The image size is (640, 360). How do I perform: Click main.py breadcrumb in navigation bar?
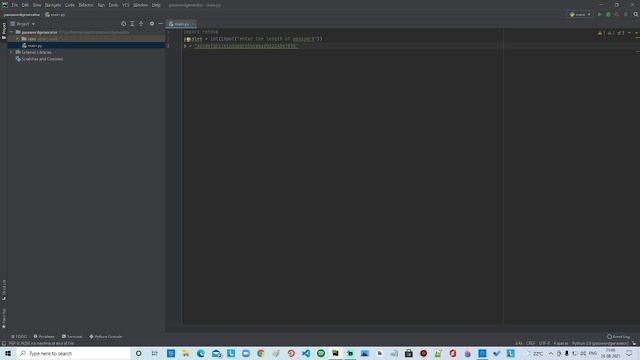click(55, 15)
